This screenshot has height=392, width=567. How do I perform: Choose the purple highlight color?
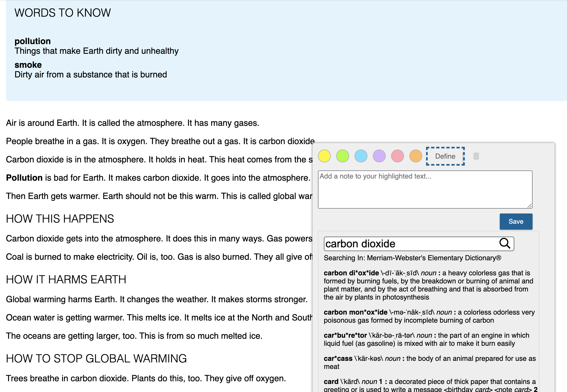tap(379, 156)
